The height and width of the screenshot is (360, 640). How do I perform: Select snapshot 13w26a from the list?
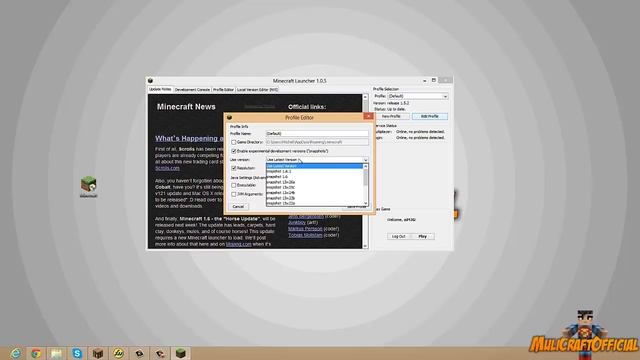tap(314, 182)
